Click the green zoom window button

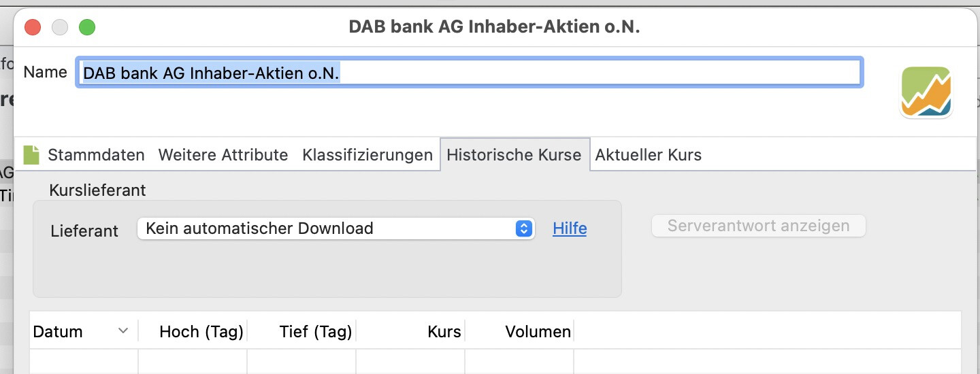point(87,27)
